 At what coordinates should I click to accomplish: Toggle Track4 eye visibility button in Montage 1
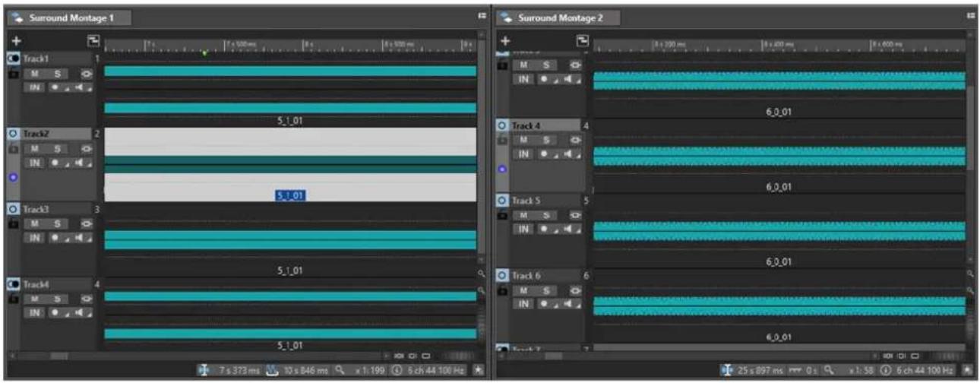click(87, 299)
